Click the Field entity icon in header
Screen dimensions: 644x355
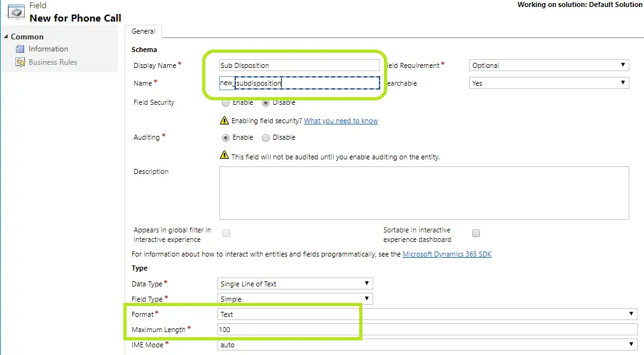(16, 12)
